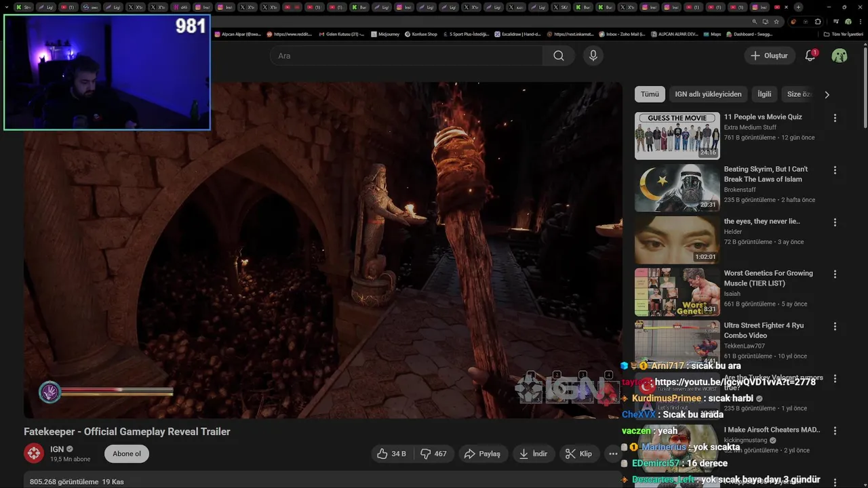This screenshot has height=488, width=868.
Task: Expand the video description view count box
Action: pyautogui.click(x=323, y=480)
